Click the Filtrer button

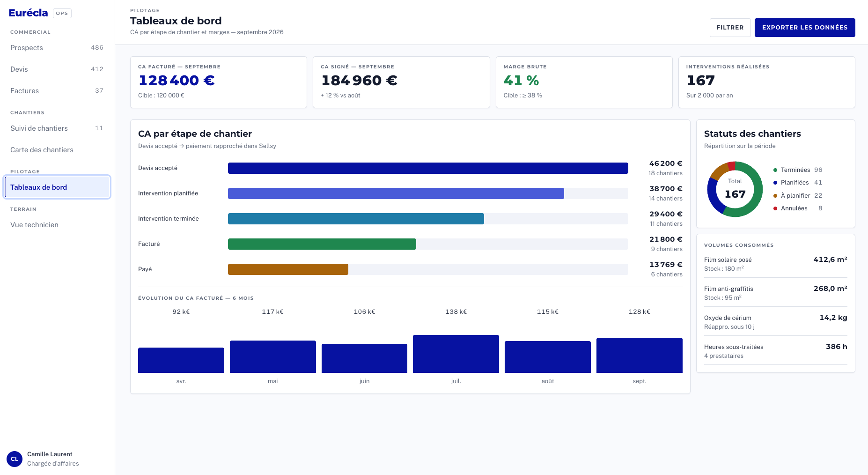(x=730, y=28)
